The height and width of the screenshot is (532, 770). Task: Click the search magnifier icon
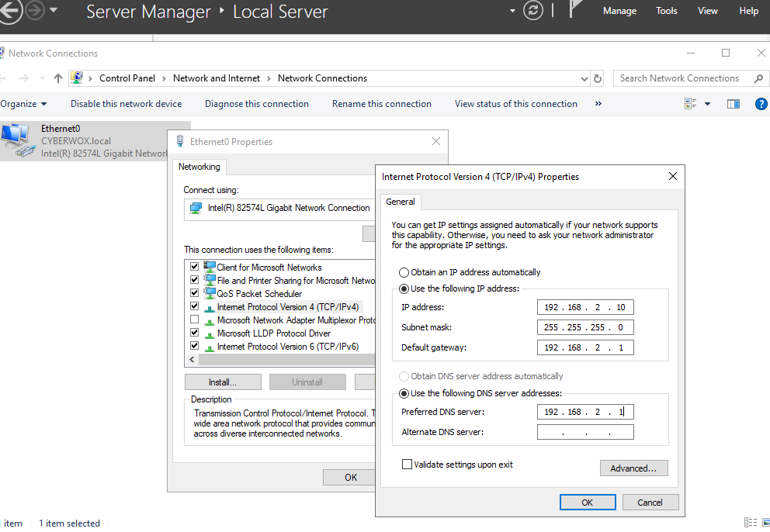(x=758, y=78)
